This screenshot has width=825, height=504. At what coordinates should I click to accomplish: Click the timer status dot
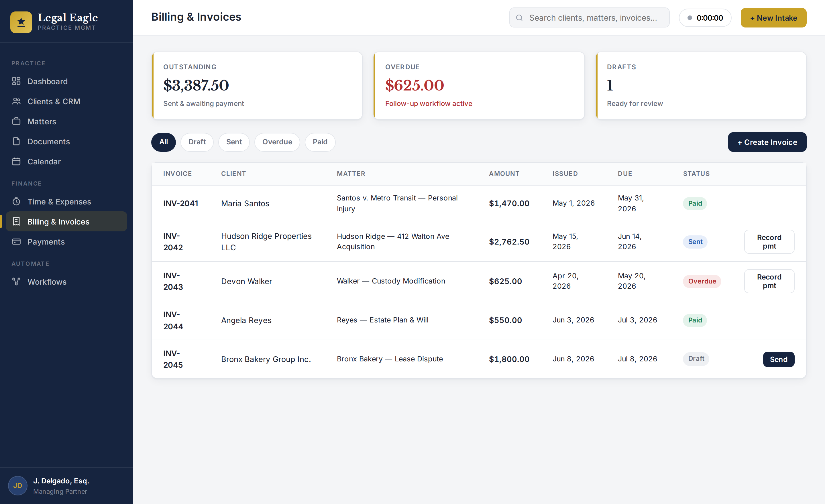click(x=690, y=18)
